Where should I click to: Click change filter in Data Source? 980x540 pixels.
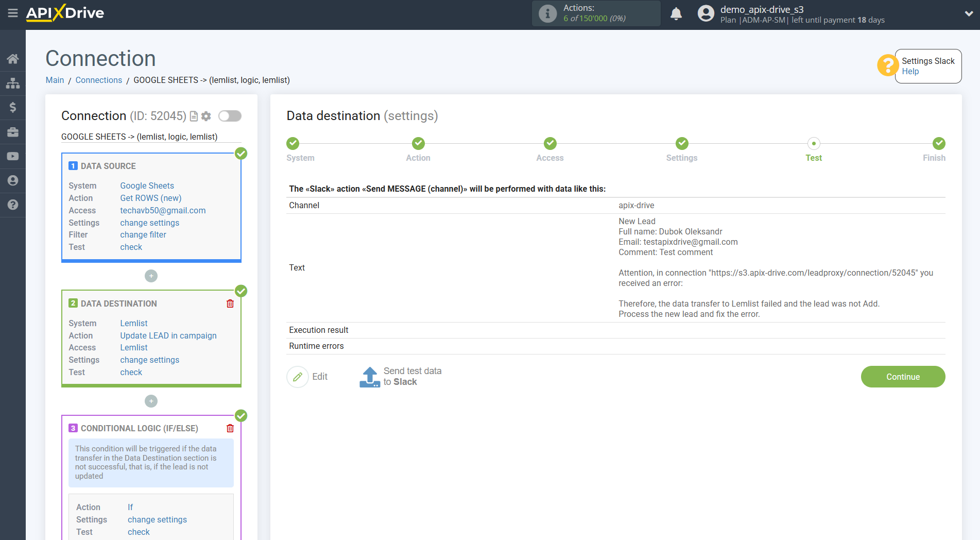[143, 234]
